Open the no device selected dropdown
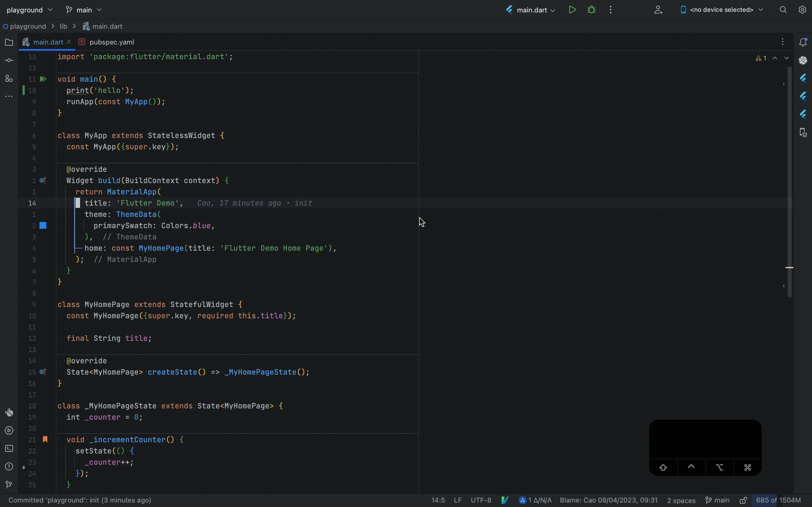 pyautogui.click(x=721, y=10)
